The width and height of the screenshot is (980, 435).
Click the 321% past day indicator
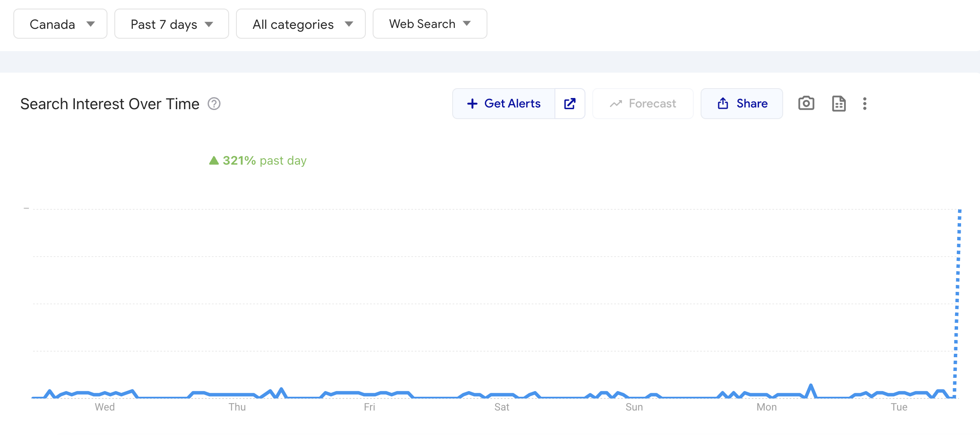tap(258, 161)
